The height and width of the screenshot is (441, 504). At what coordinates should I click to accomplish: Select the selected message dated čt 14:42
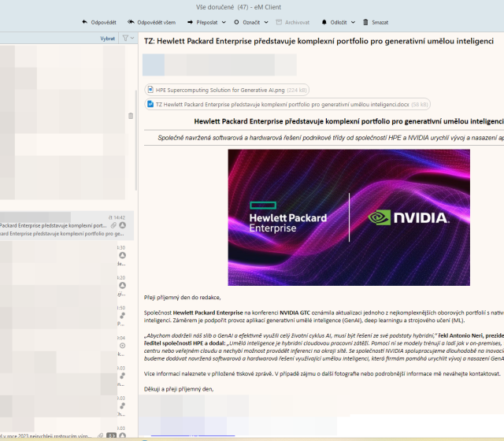(x=67, y=226)
